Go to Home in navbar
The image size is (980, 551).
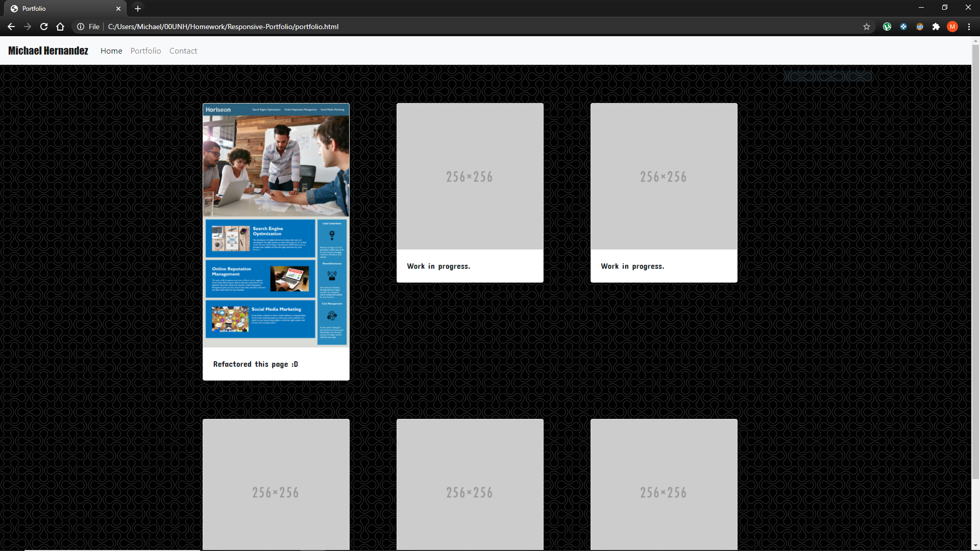[x=111, y=51]
